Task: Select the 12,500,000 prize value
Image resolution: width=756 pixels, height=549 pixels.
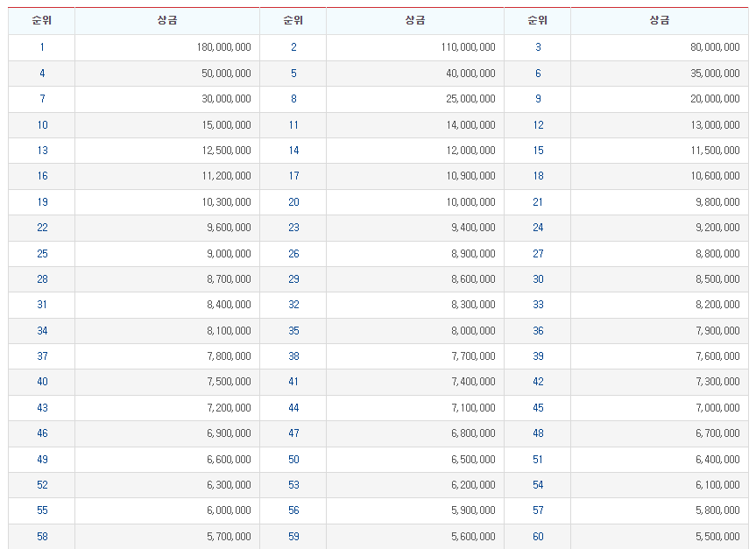Action: [226, 151]
